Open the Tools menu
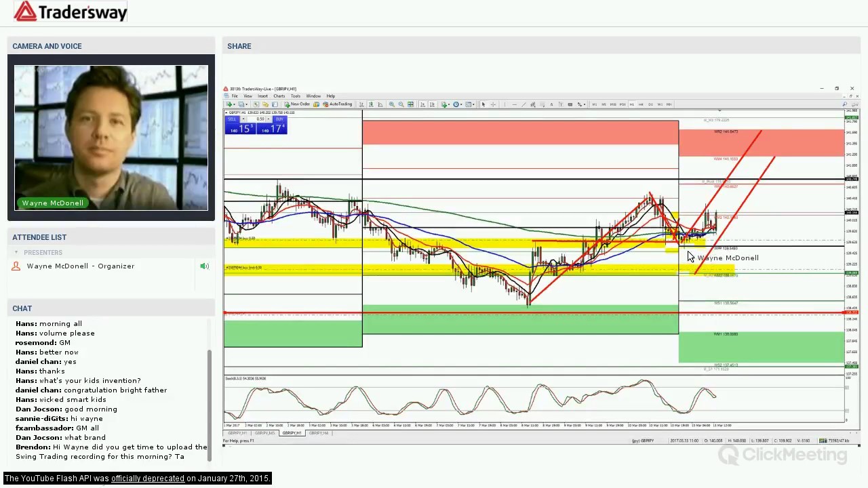This screenshot has width=868, height=488. click(296, 96)
